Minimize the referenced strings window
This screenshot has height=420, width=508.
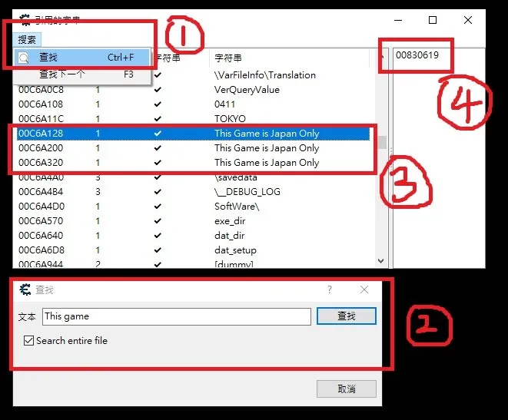(x=397, y=20)
